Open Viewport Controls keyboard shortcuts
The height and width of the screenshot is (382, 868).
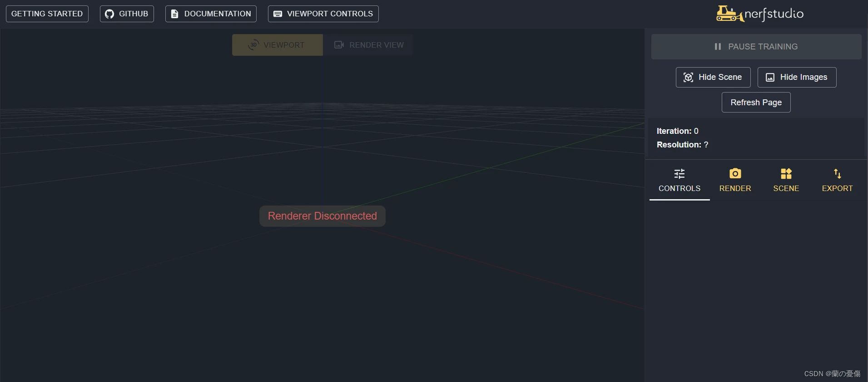(x=323, y=14)
